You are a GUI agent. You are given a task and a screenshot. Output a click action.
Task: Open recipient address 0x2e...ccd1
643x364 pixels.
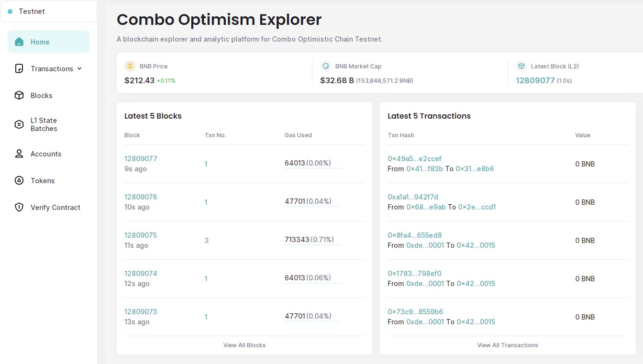477,207
